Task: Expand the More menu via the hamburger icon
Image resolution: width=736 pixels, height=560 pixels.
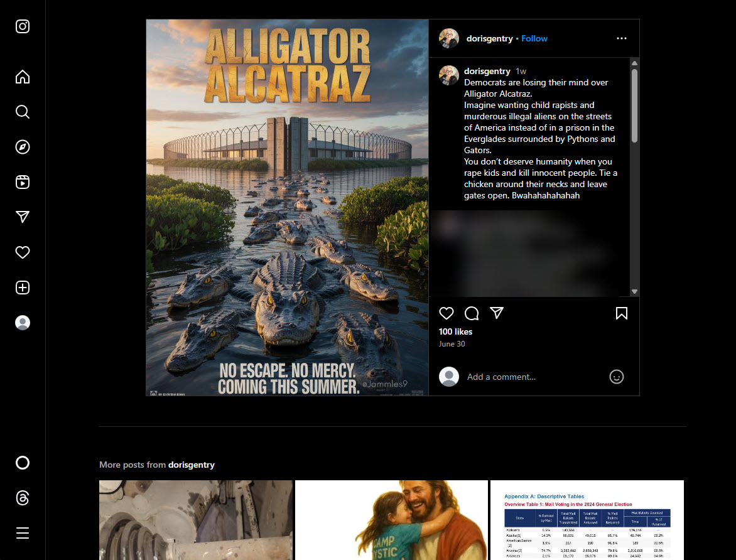Action: click(x=22, y=532)
